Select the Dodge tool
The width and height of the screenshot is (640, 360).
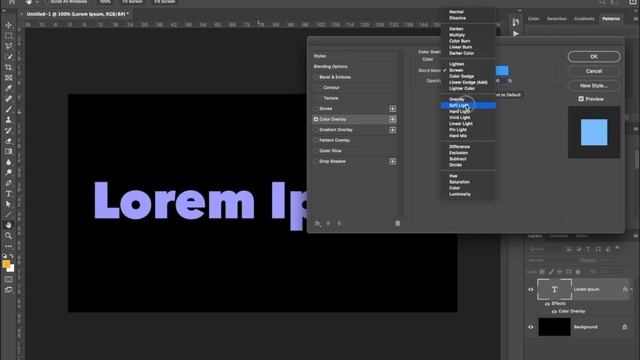(x=8, y=173)
